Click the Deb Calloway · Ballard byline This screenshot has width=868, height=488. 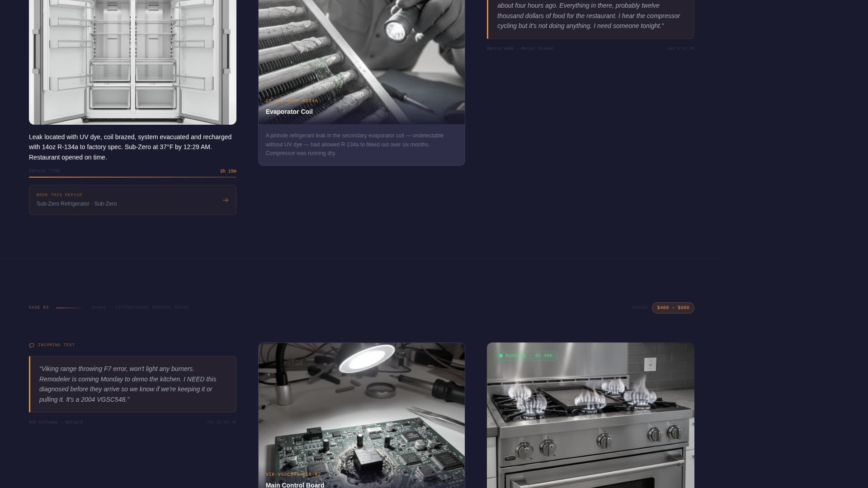tap(56, 422)
